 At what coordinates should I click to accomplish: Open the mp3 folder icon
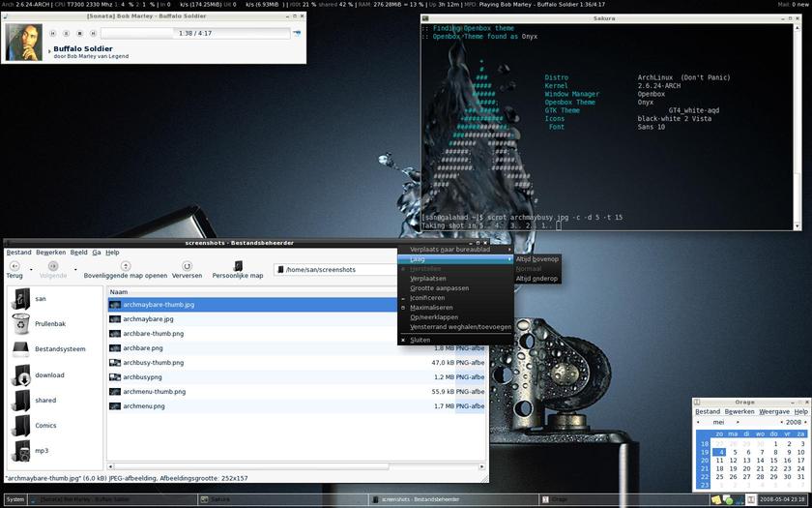pyautogui.click(x=21, y=451)
